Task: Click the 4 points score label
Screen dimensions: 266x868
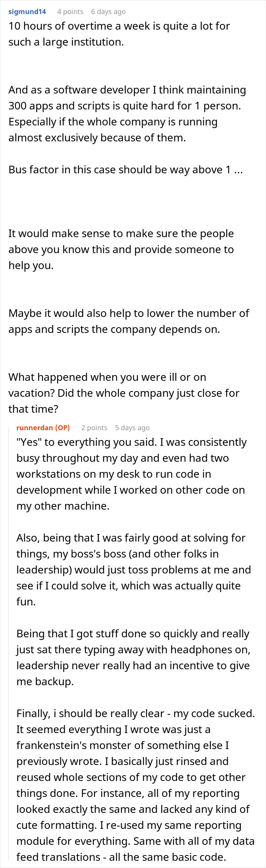Action: pyautogui.click(x=70, y=11)
